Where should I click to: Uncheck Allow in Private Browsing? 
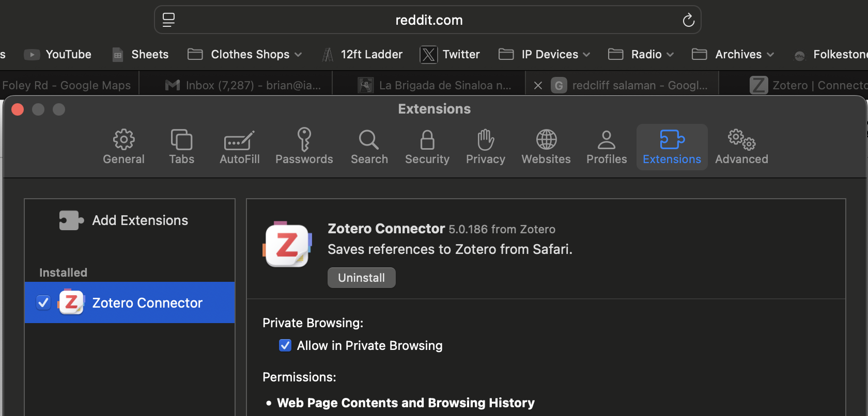point(285,345)
